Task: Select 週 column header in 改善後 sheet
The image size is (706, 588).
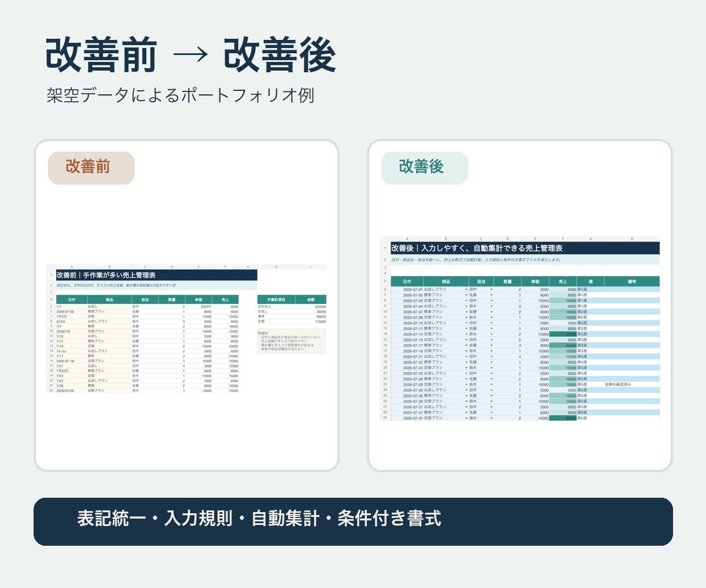Action: pyautogui.click(x=590, y=281)
